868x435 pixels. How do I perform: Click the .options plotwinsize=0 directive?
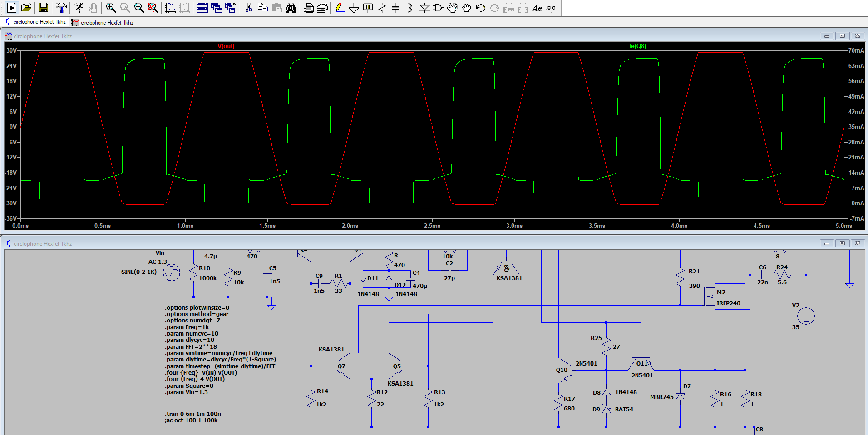click(197, 307)
